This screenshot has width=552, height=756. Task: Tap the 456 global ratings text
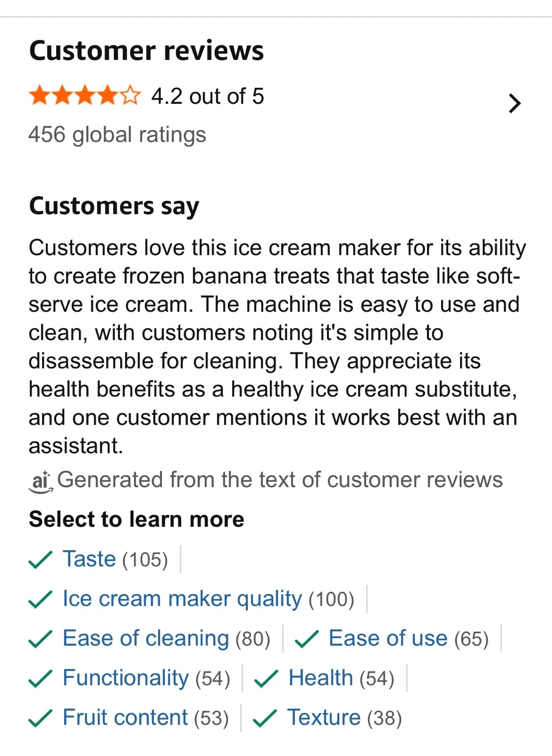pyautogui.click(x=117, y=135)
